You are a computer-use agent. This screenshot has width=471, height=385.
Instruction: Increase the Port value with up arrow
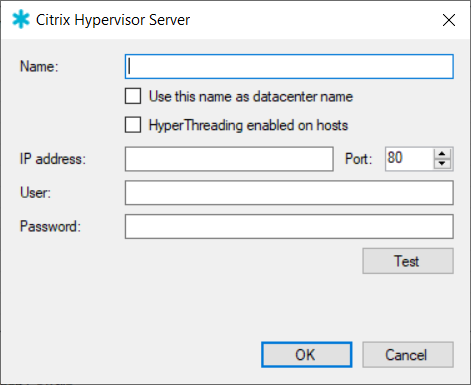pyautogui.click(x=442, y=154)
